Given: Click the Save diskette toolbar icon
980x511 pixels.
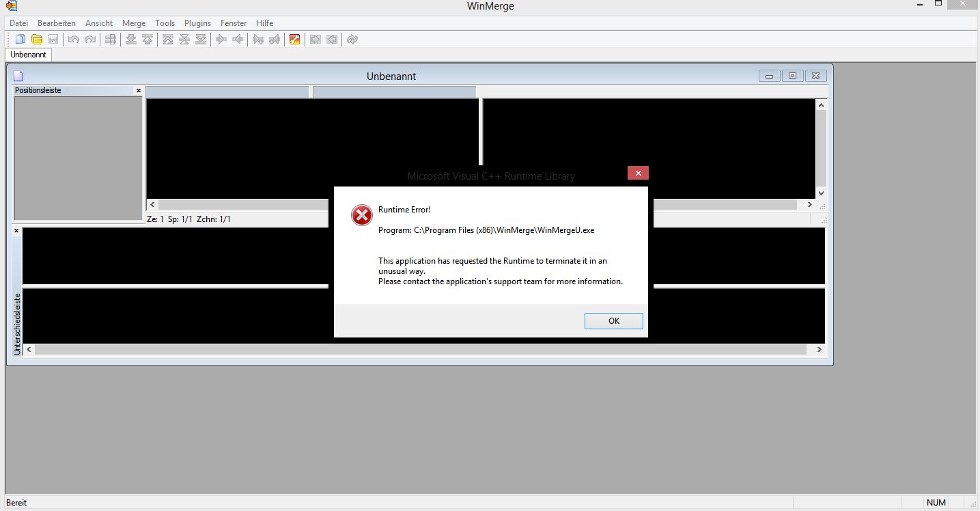Looking at the screenshot, I should click(x=53, y=40).
